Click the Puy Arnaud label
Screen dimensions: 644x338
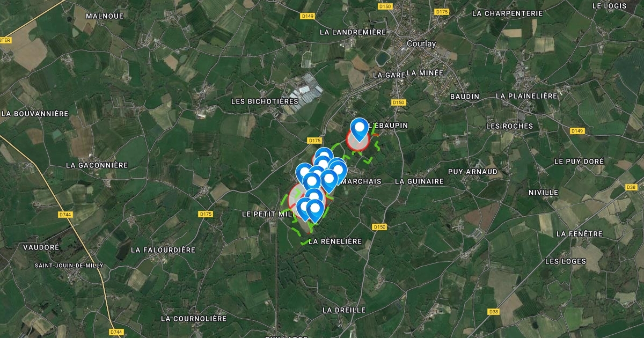coord(472,172)
